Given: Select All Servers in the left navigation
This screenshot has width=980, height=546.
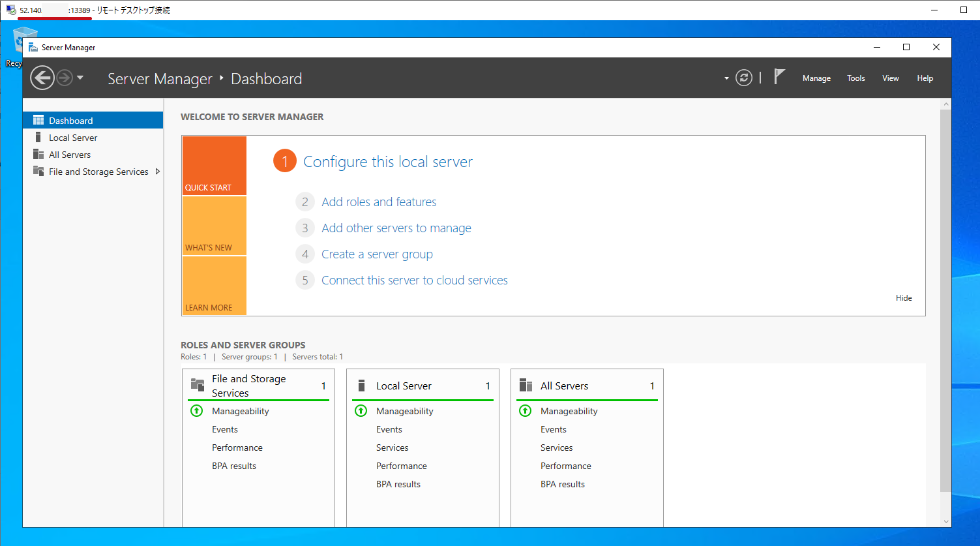Looking at the screenshot, I should point(93,155).
